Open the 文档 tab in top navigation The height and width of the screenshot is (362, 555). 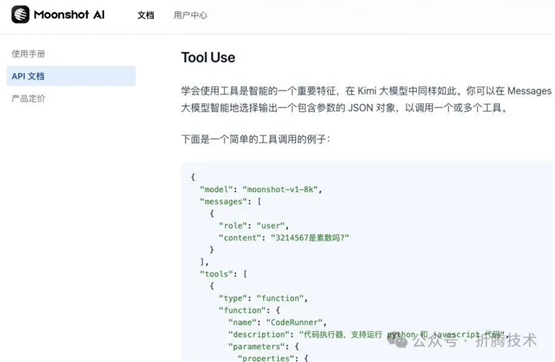pyautogui.click(x=146, y=15)
